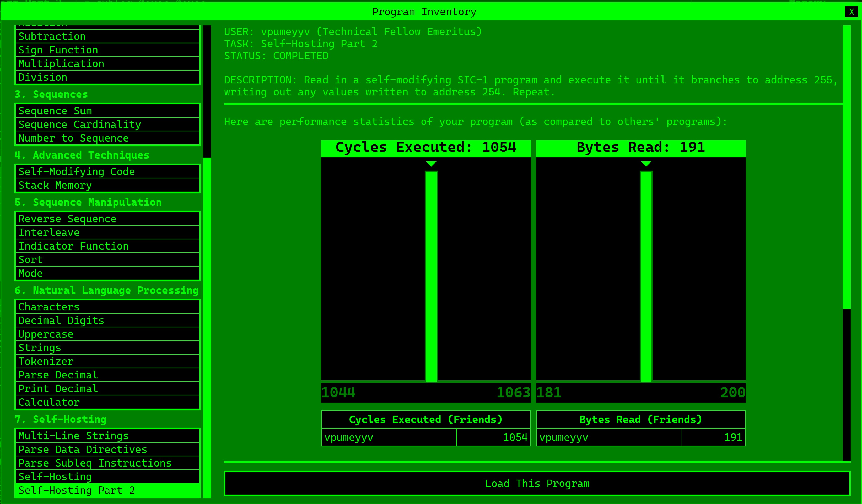Click Load This Program button

[537, 483]
